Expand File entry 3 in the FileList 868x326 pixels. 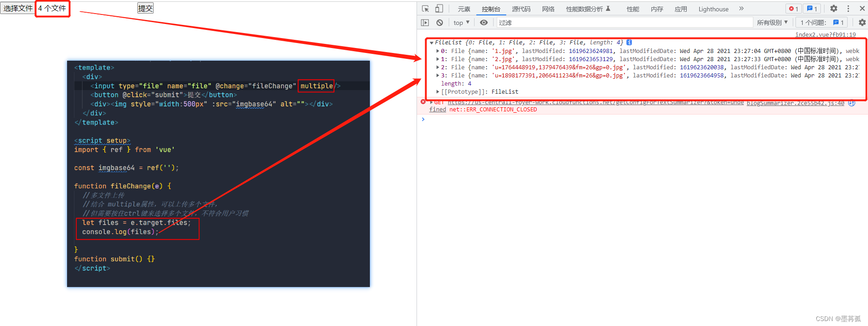click(x=437, y=76)
